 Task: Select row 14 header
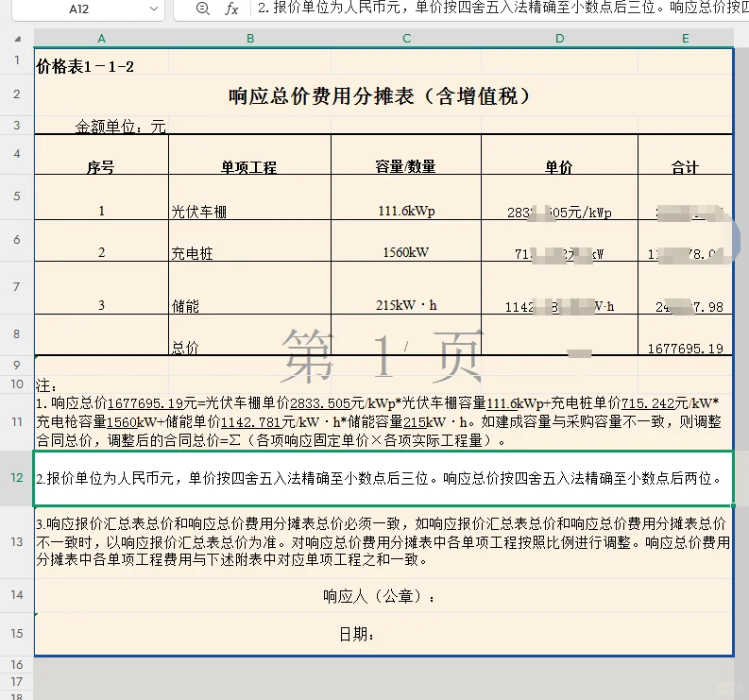(17, 595)
